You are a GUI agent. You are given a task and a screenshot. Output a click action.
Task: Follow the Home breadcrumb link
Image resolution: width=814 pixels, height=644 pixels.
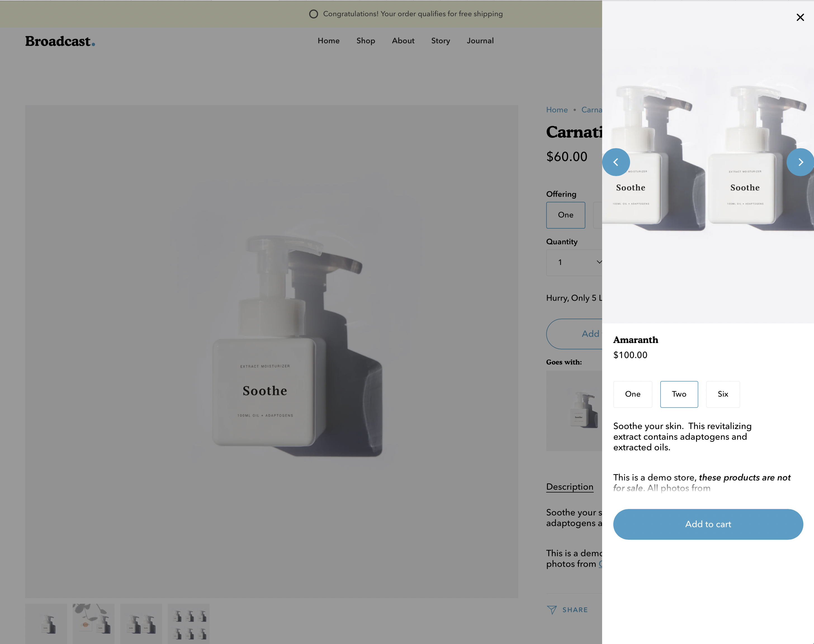[x=557, y=110]
